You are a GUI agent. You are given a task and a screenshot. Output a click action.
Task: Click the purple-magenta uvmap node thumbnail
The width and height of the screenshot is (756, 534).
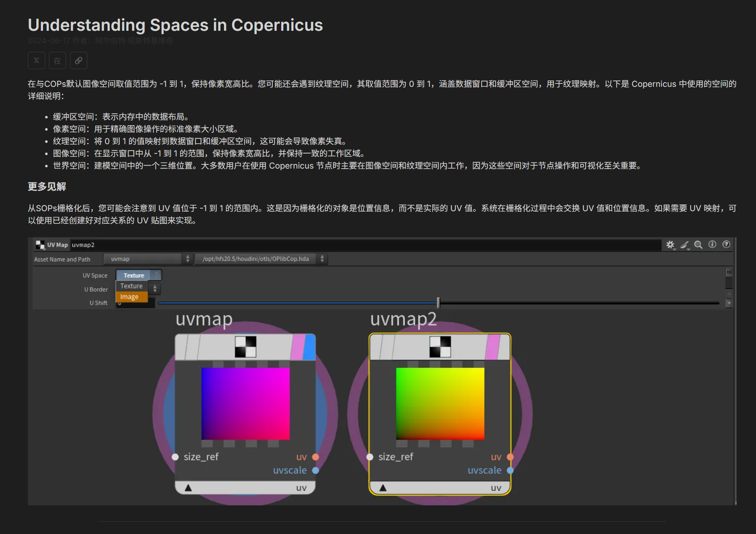coord(245,404)
